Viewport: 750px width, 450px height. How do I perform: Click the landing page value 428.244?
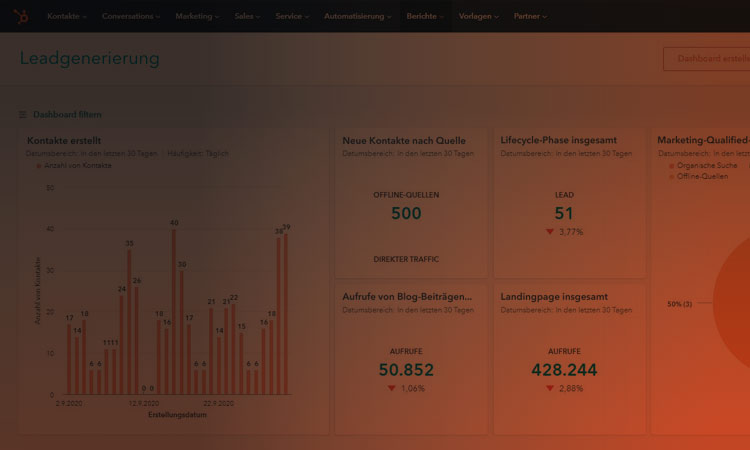(564, 370)
